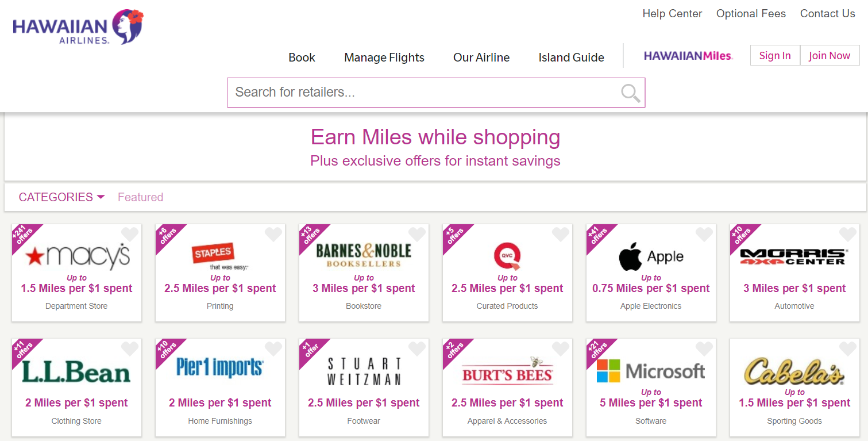Open Stuart Weitzman +1 offer ribbon

click(310, 350)
